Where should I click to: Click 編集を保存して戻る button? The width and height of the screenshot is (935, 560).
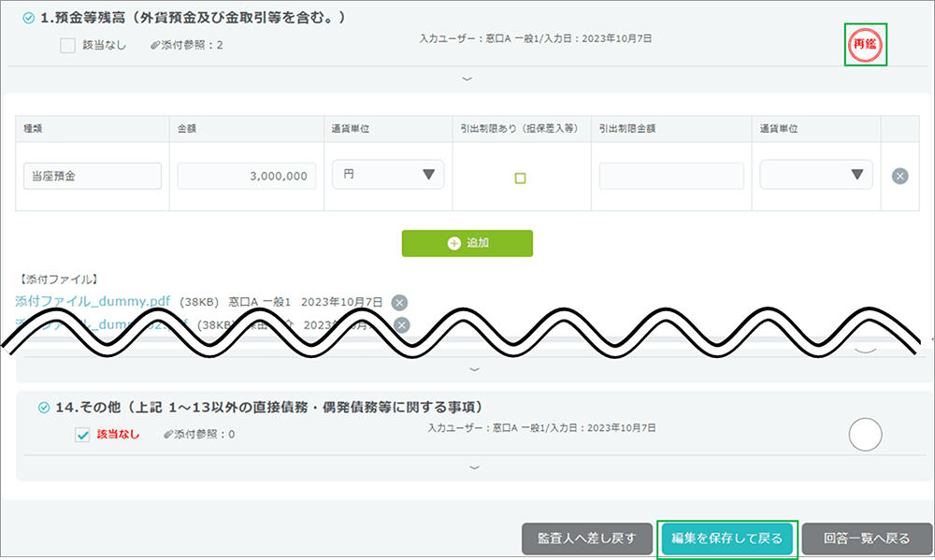[x=726, y=538]
